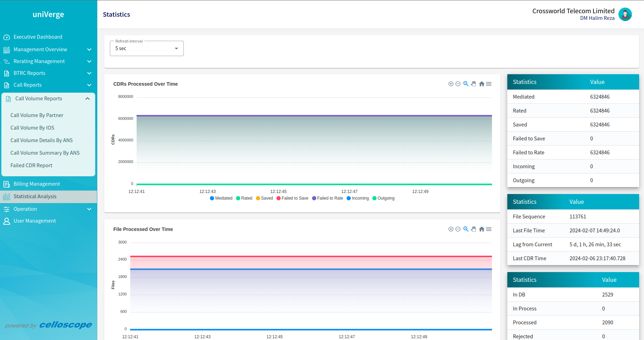This screenshot has width=644, height=340.
Task: Toggle Rated series in chart legend
Action: pos(244,198)
